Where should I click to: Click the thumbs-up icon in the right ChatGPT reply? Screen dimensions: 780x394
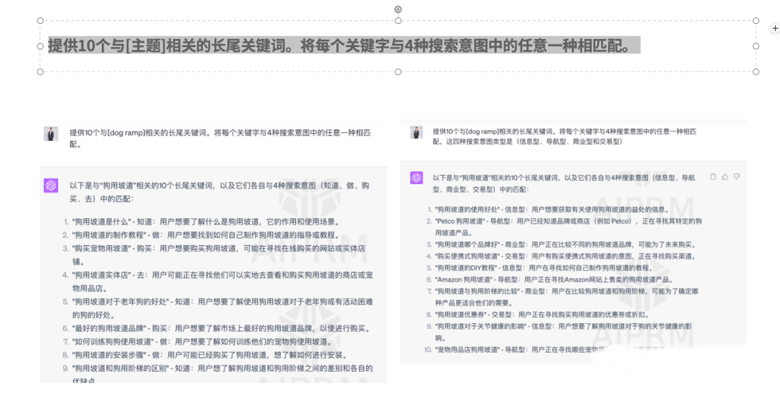(725, 177)
